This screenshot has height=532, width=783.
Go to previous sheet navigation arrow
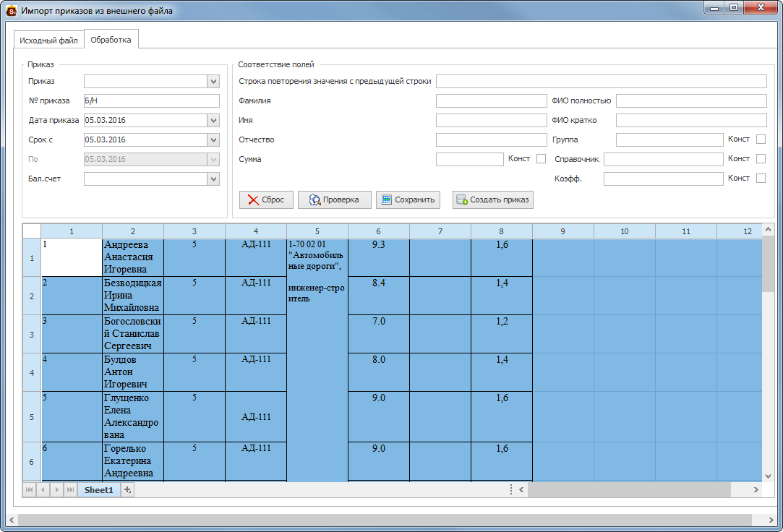point(43,490)
